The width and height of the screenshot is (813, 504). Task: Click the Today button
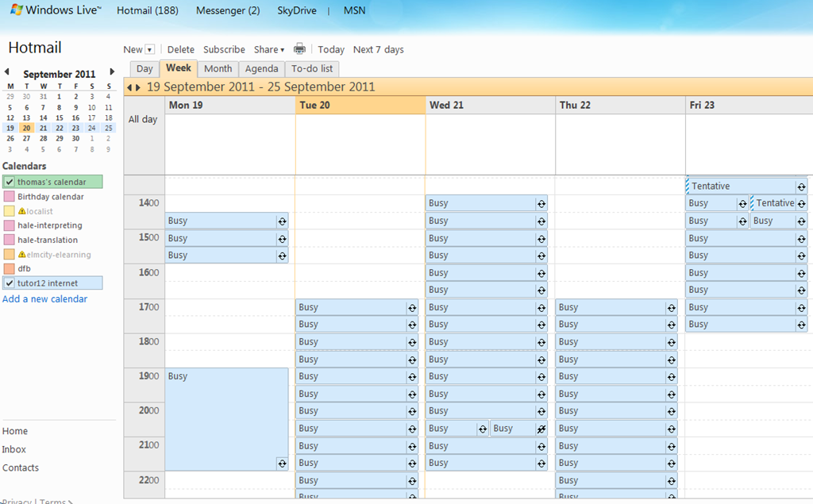pyautogui.click(x=331, y=49)
